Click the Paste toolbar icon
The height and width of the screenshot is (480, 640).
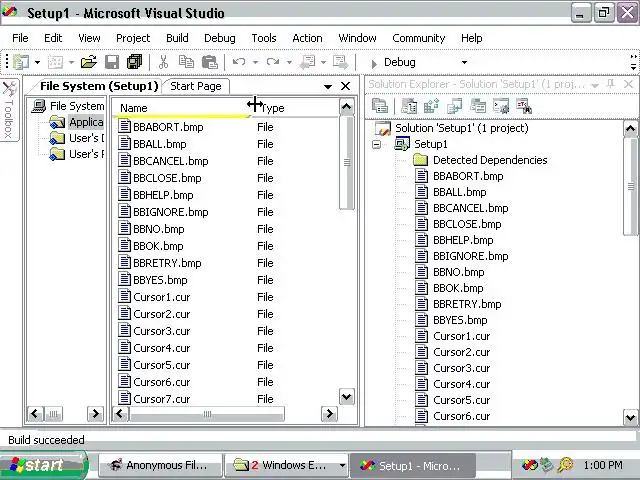tap(210, 62)
